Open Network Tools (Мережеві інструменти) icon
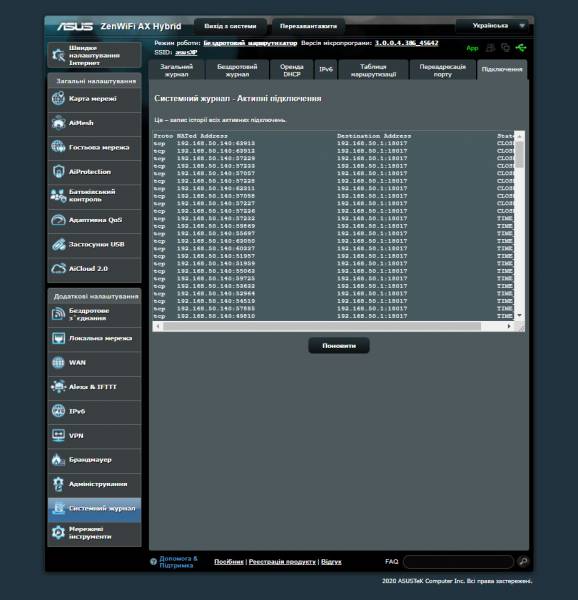This screenshot has width=578, height=600. (59, 533)
